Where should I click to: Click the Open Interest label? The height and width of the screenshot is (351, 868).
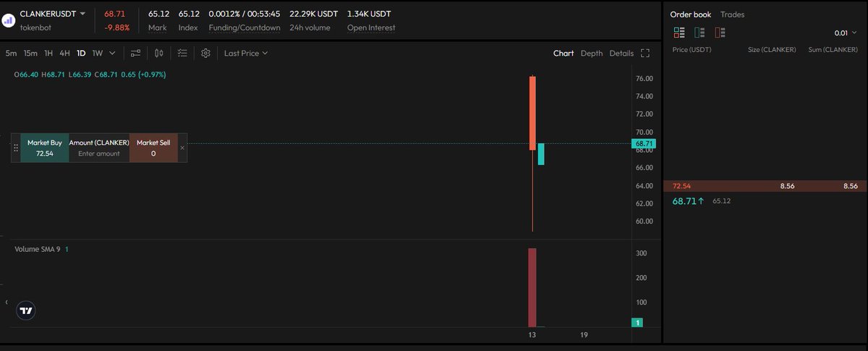(x=371, y=28)
